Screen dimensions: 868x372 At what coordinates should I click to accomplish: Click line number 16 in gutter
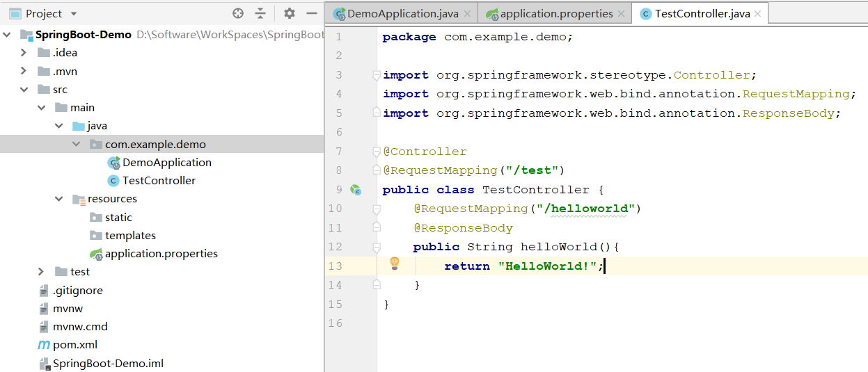point(335,323)
